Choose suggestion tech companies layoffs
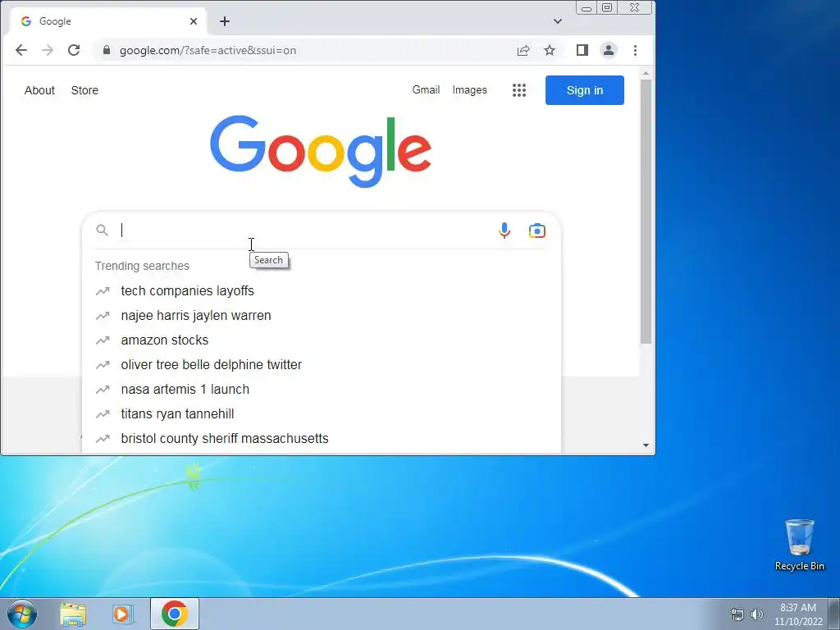 322,291
